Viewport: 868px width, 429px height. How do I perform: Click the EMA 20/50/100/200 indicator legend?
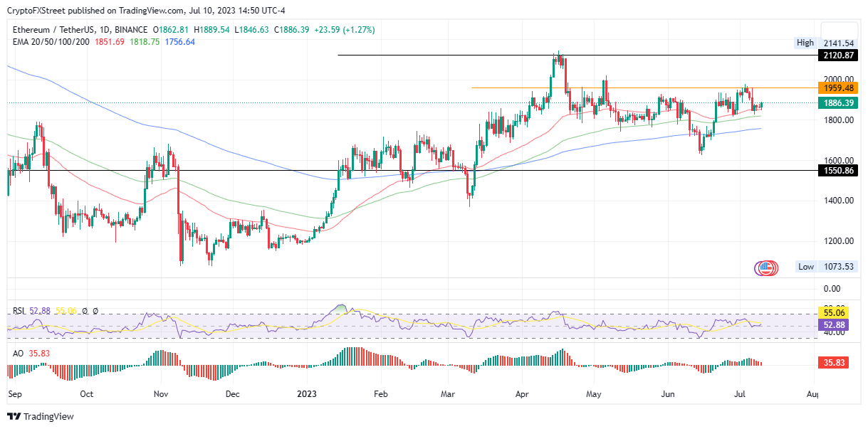[x=51, y=42]
